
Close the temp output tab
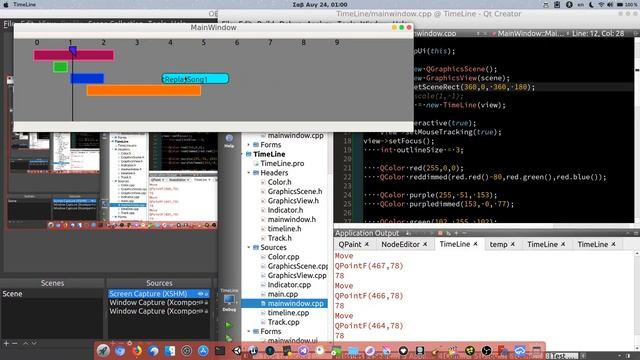click(x=513, y=244)
